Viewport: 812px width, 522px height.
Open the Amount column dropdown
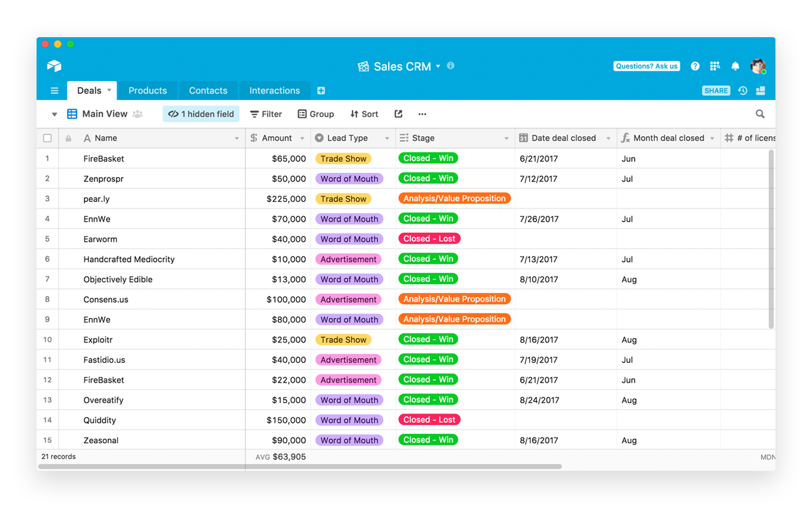coord(302,139)
